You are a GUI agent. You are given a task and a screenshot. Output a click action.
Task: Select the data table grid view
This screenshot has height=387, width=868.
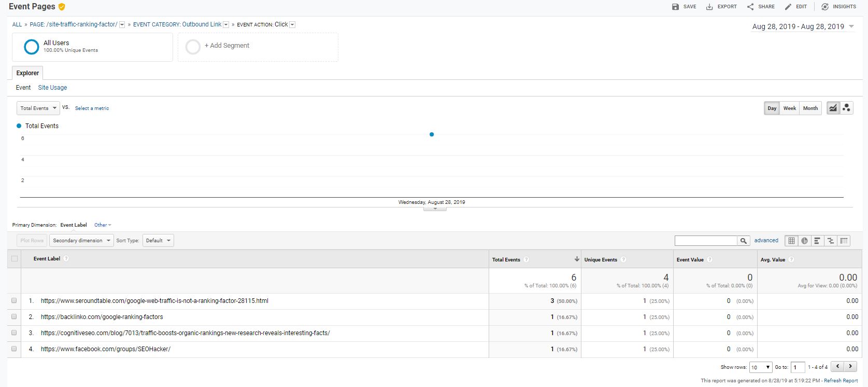pyautogui.click(x=791, y=241)
